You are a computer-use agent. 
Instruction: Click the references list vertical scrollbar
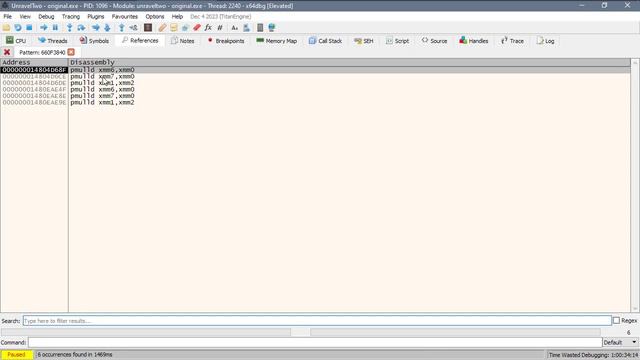(635, 186)
